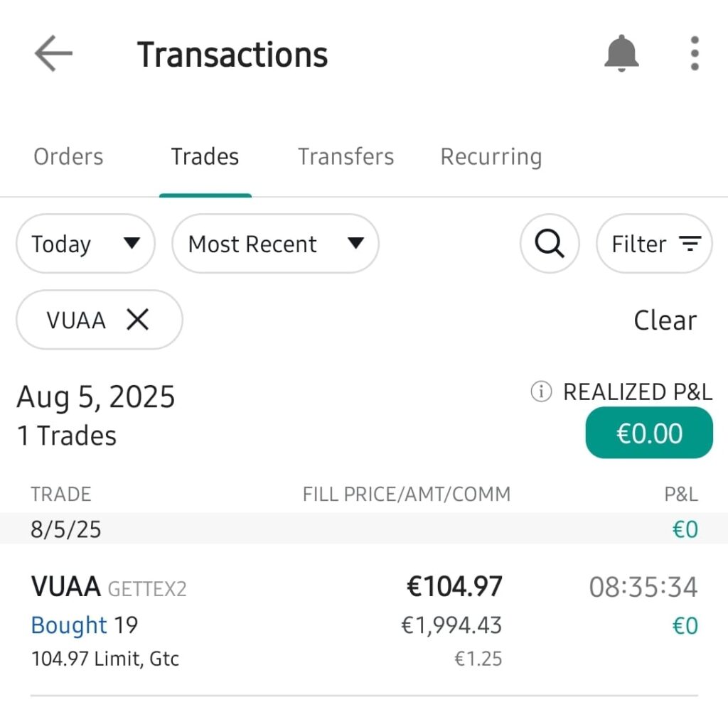The image size is (728, 702).
Task: Tap the VUAA filter chip label
Action: (76, 320)
